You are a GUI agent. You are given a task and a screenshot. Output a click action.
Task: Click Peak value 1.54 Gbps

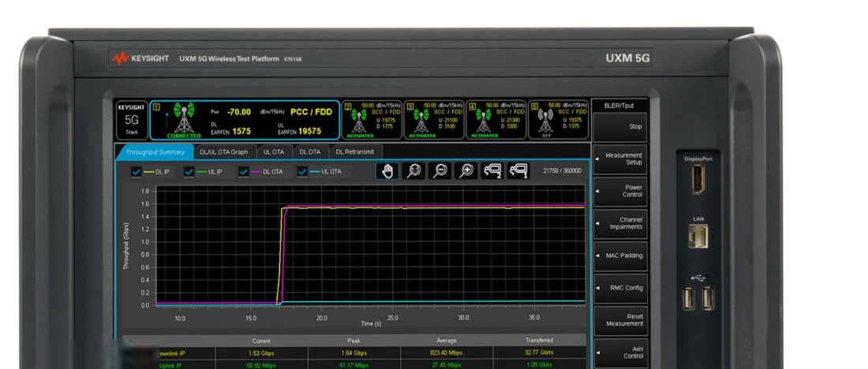point(354,353)
